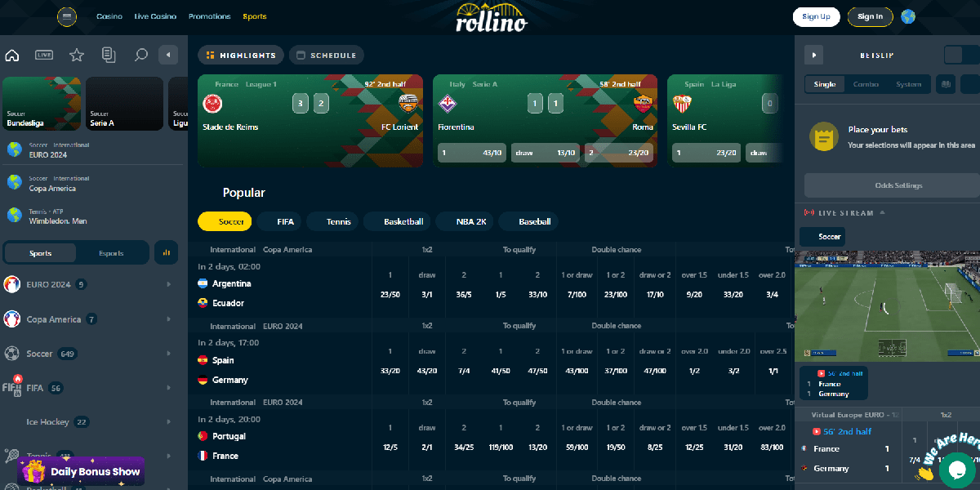
Task: Switch sidebar to Esports
Action: click(x=111, y=253)
